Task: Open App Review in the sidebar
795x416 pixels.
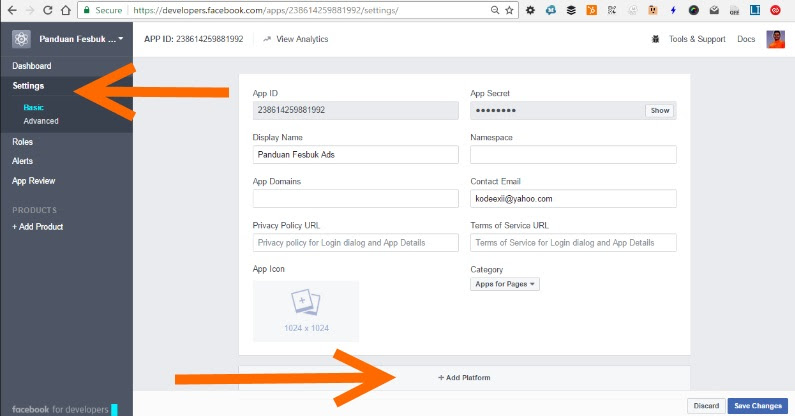Action: click(33, 181)
